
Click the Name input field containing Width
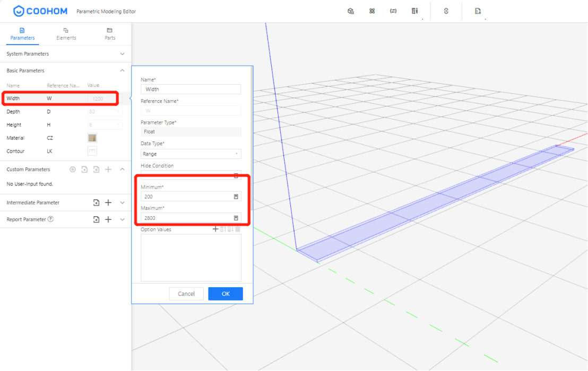[191, 90]
